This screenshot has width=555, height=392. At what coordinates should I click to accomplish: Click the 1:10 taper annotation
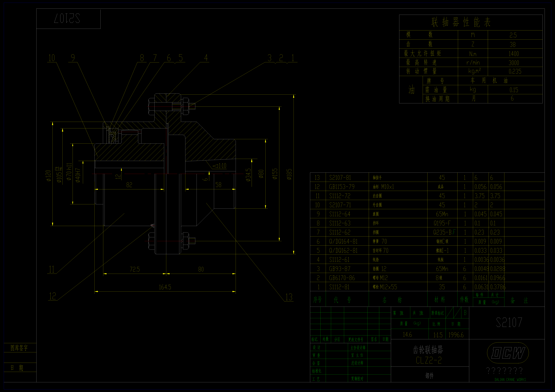219,166
